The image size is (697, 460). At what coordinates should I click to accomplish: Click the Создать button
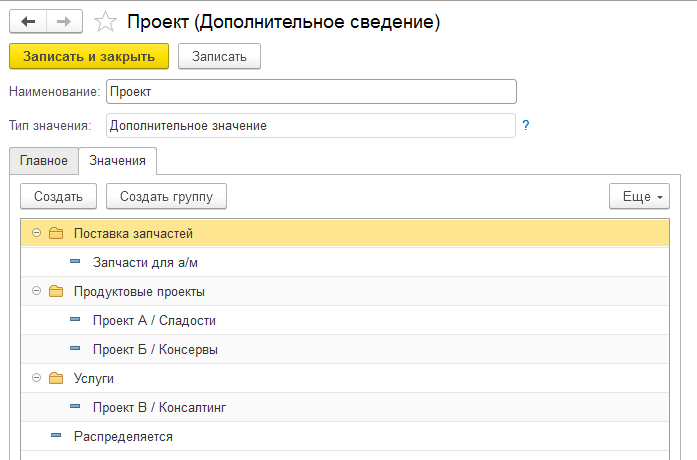pyautogui.click(x=58, y=196)
